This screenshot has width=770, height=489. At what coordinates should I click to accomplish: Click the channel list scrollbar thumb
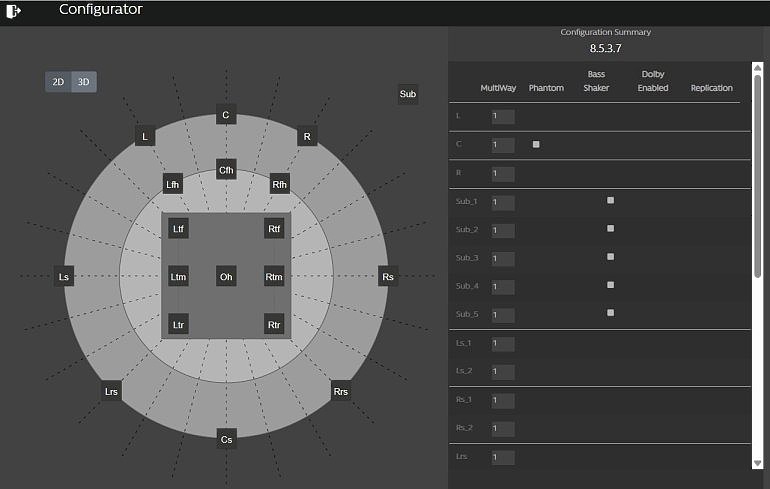tap(758, 176)
